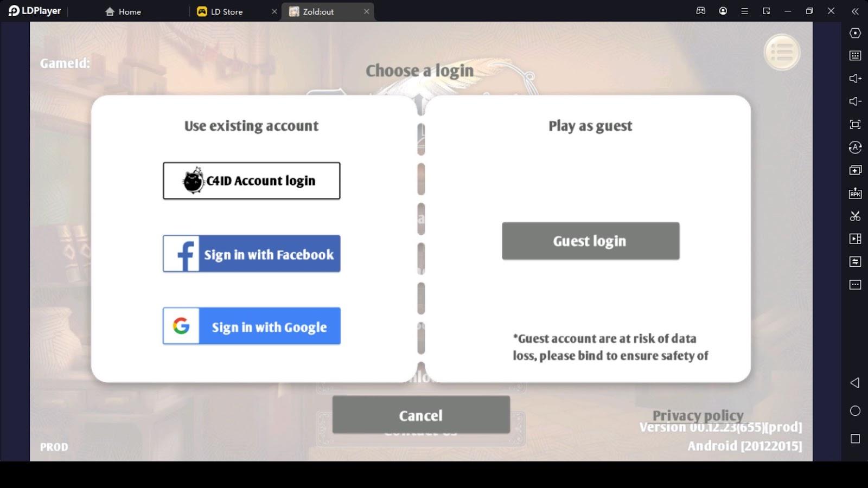Sign in with Facebook
Viewport: 868px width, 488px height.
click(x=252, y=253)
